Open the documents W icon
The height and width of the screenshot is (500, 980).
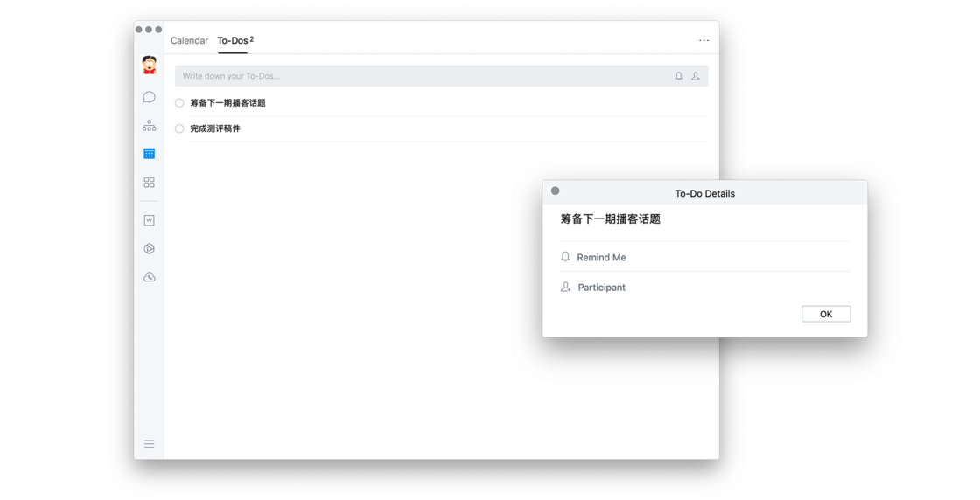pos(149,219)
